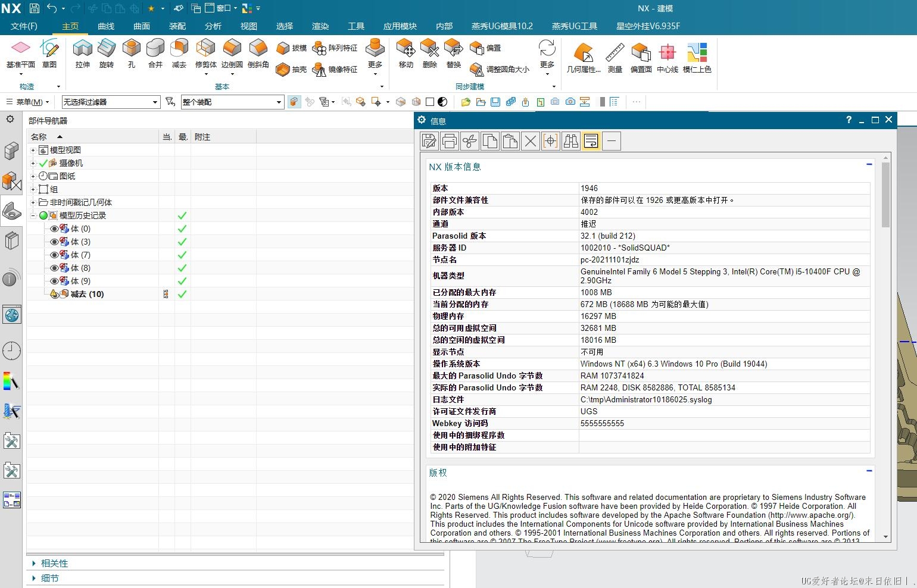Expand the 图纸 tree node
The height and width of the screenshot is (588, 917).
click(x=33, y=176)
